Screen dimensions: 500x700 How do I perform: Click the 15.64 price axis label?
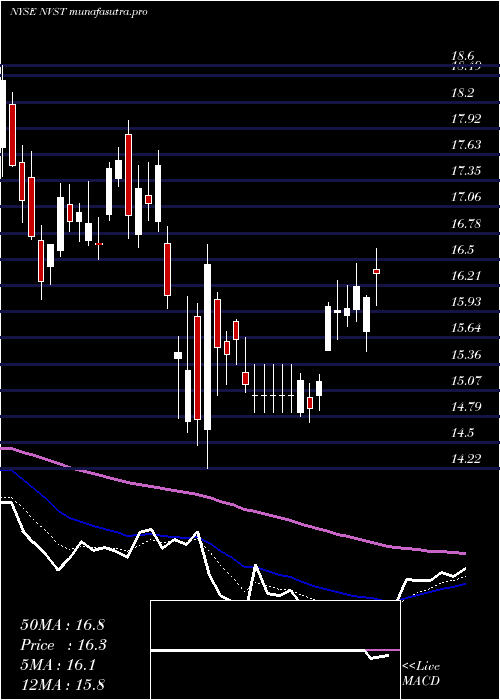click(x=466, y=328)
